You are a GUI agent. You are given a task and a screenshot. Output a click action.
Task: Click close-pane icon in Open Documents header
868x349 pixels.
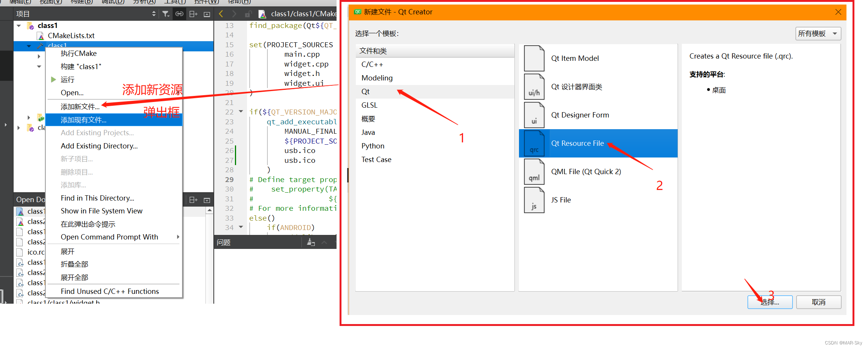(x=207, y=200)
